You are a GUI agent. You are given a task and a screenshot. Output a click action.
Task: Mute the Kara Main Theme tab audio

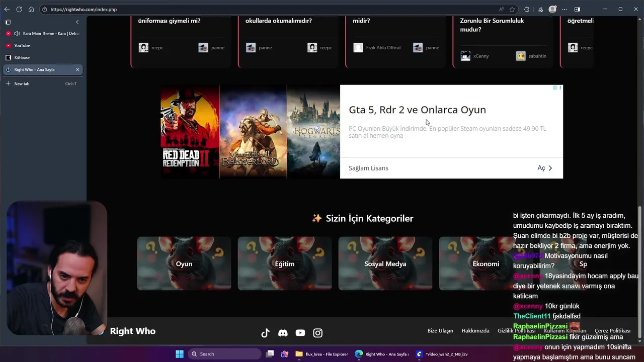(17, 33)
